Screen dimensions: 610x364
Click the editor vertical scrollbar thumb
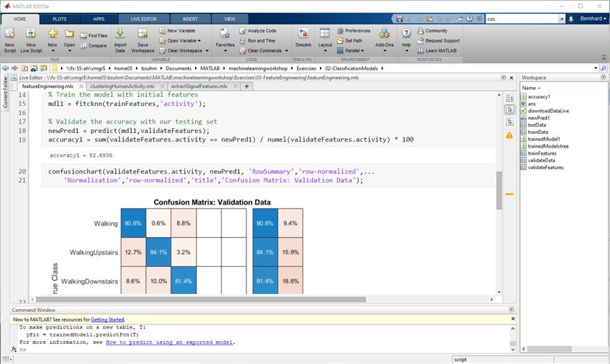tap(498, 191)
